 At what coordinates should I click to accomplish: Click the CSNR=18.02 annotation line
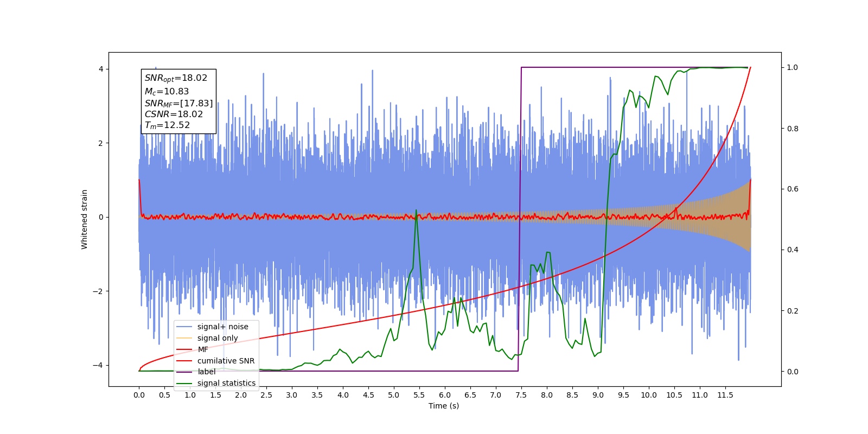(x=174, y=114)
